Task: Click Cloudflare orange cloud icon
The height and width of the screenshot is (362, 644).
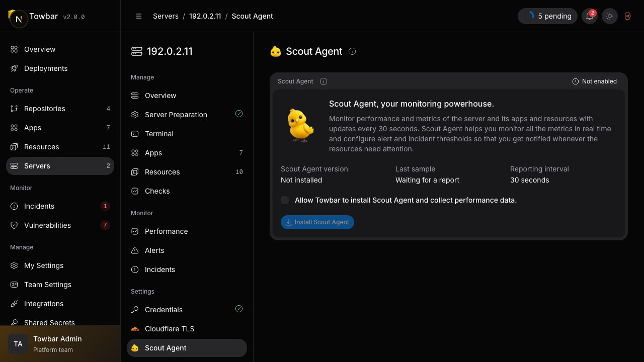Action: (135, 329)
